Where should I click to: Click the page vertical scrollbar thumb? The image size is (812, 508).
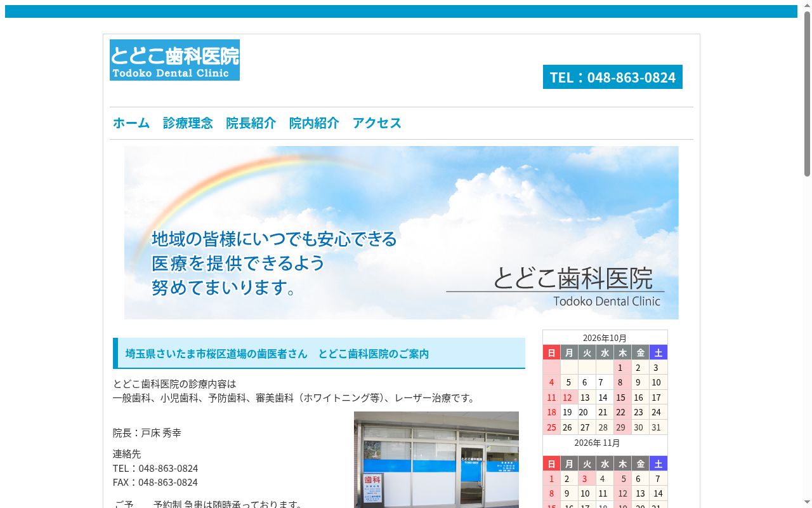click(807, 93)
